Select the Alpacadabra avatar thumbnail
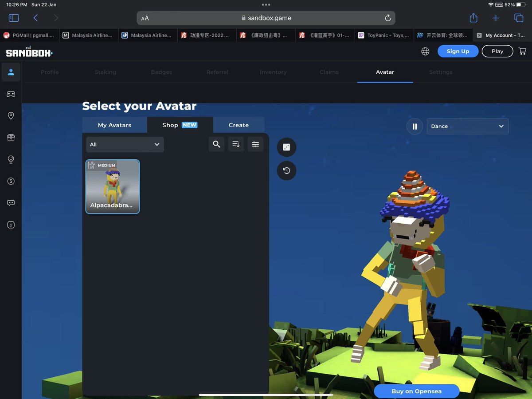 (x=113, y=186)
